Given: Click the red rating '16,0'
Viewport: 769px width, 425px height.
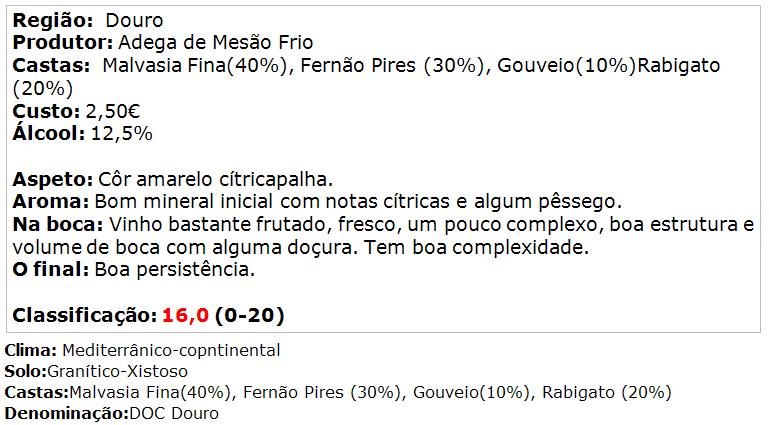Looking at the screenshot, I should [185, 316].
